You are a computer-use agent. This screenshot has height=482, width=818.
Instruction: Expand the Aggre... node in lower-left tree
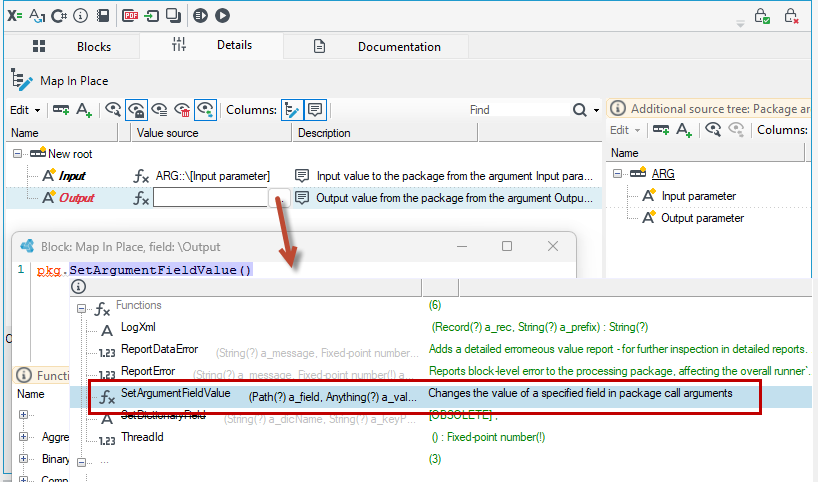tap(23, 437)
